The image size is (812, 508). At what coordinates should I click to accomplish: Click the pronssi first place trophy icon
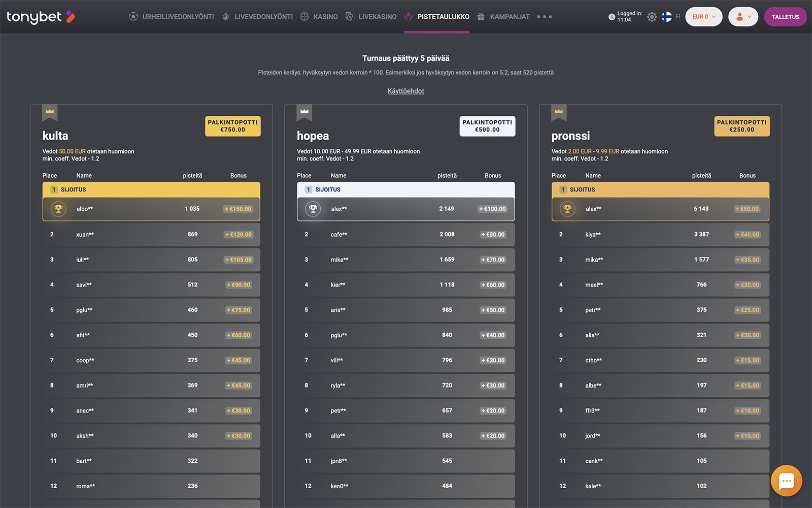[567, 209]
